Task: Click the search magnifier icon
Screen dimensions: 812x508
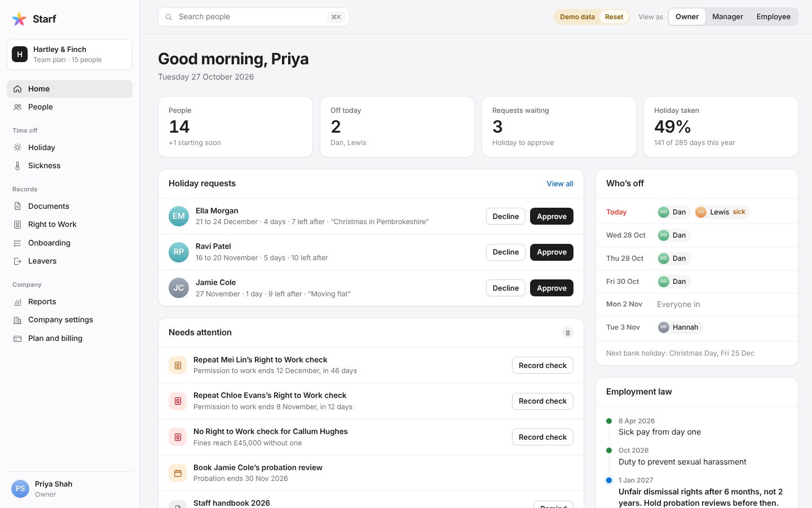Action: point(169,17)
